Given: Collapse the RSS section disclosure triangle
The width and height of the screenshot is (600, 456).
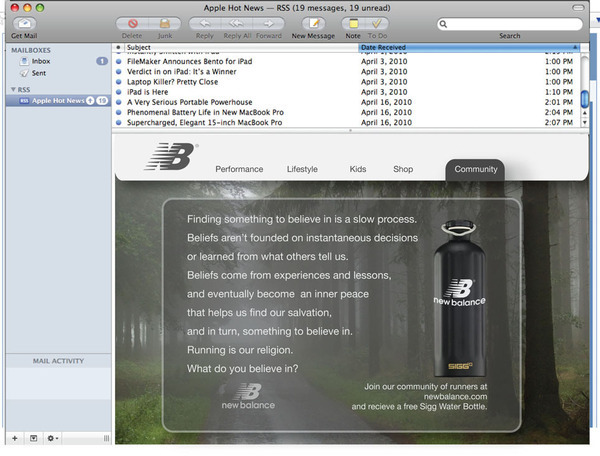Looking at the screenshot, I should click(13, 90).
